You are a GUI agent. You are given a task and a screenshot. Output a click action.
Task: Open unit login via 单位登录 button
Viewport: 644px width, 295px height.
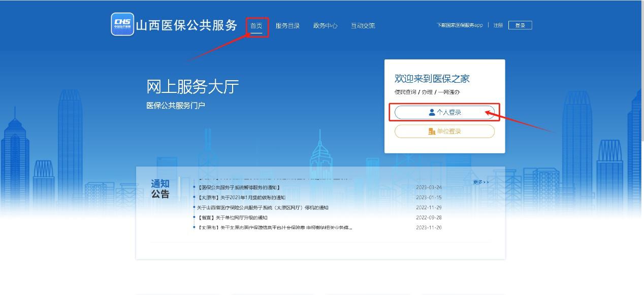coord(444,132)
